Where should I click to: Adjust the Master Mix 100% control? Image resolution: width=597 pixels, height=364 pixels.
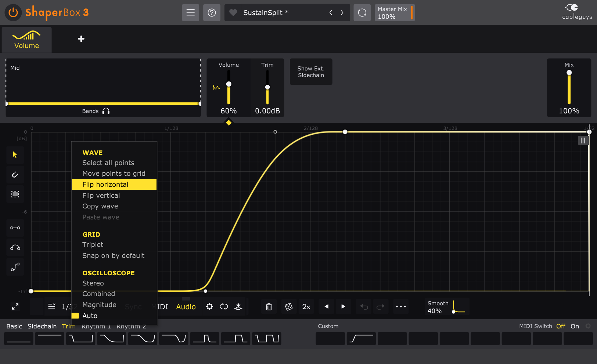(395, 12)
